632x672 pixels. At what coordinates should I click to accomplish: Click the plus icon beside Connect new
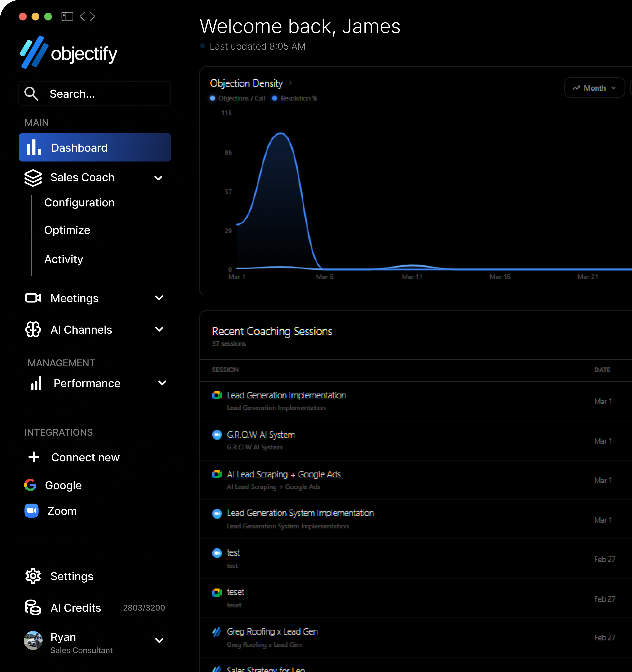pos(34,457)
